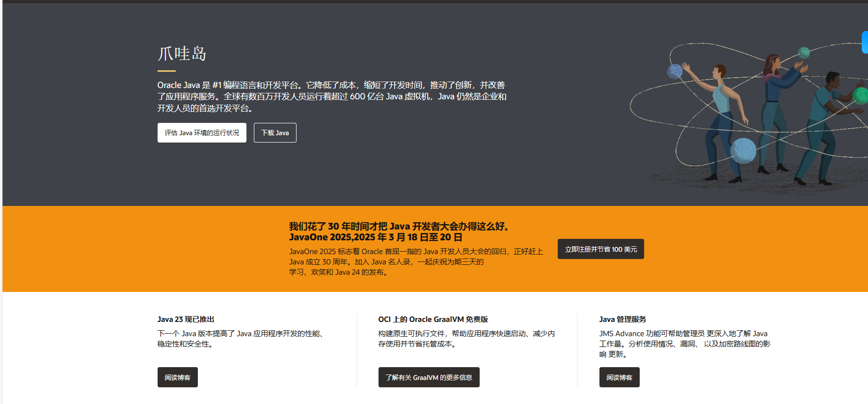Click the 下载 Java button
The image size is (868, 404).
click(275, 133)
